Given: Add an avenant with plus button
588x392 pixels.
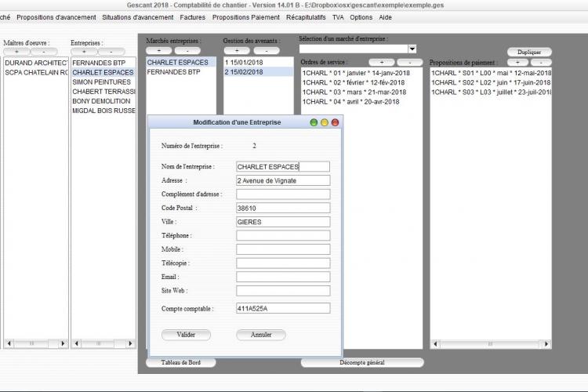Looking at the screenshot, I should (237, 51).
